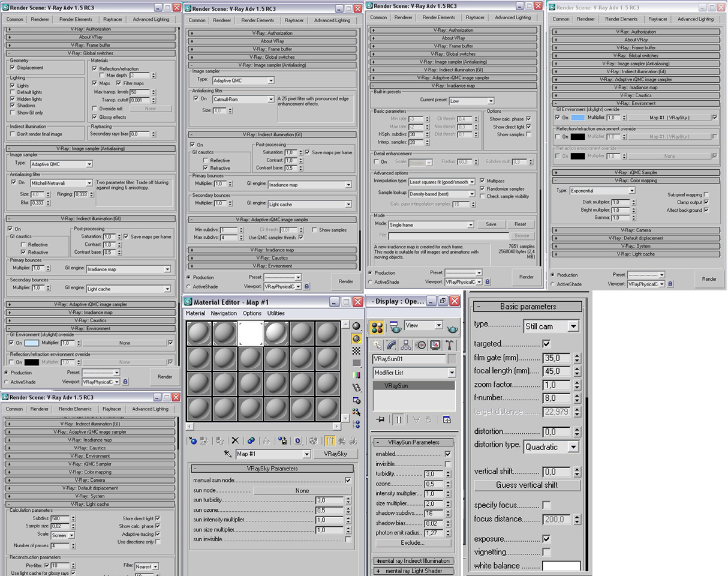Open Modify command panel tab

click(x=392, y=345)
